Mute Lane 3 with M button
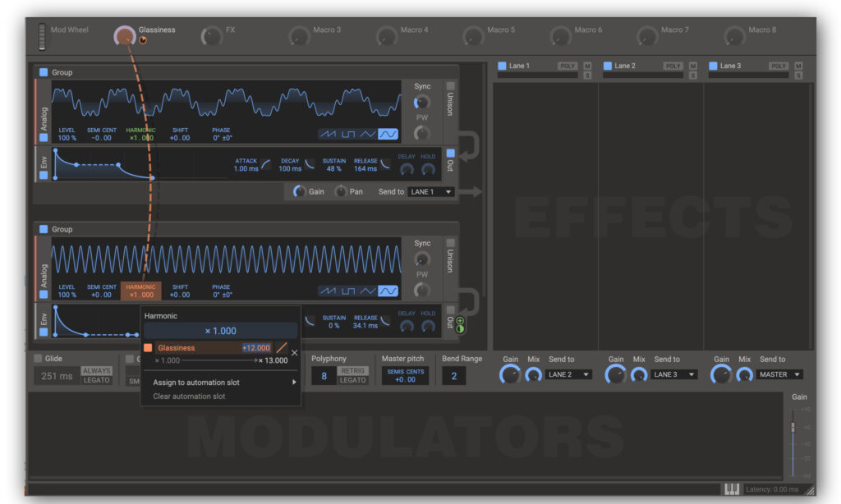 click(798, 66)
